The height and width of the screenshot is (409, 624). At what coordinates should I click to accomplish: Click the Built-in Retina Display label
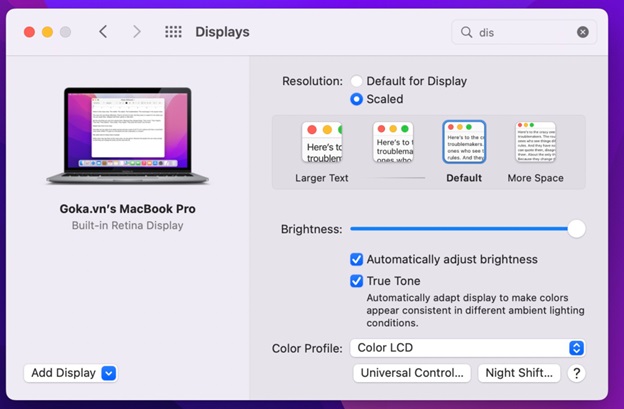127,226
